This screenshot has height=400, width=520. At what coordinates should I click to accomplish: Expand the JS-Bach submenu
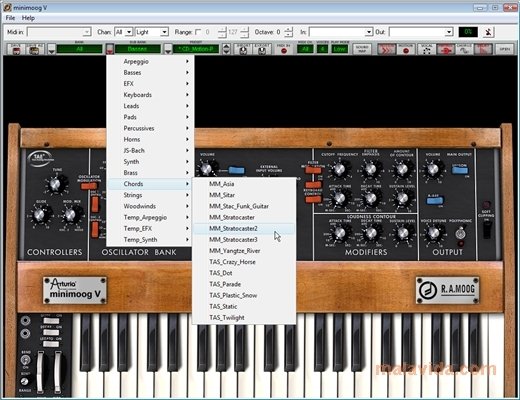click(x=149, y=150)
